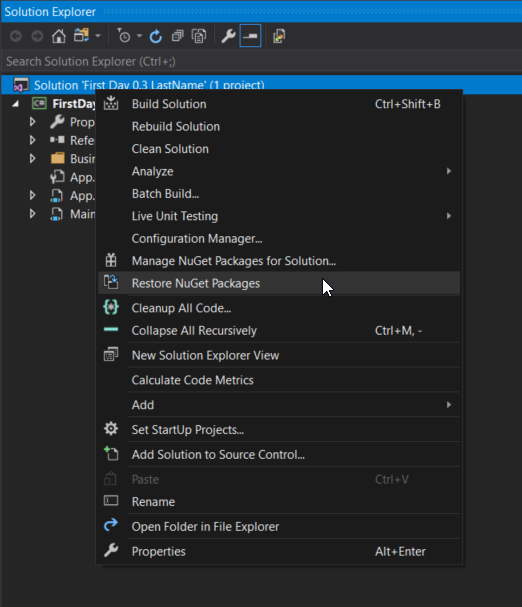Click the View Class Diagram toolbar icon
The width and height of the screenshot is (522, 607).
coord(279,36)
